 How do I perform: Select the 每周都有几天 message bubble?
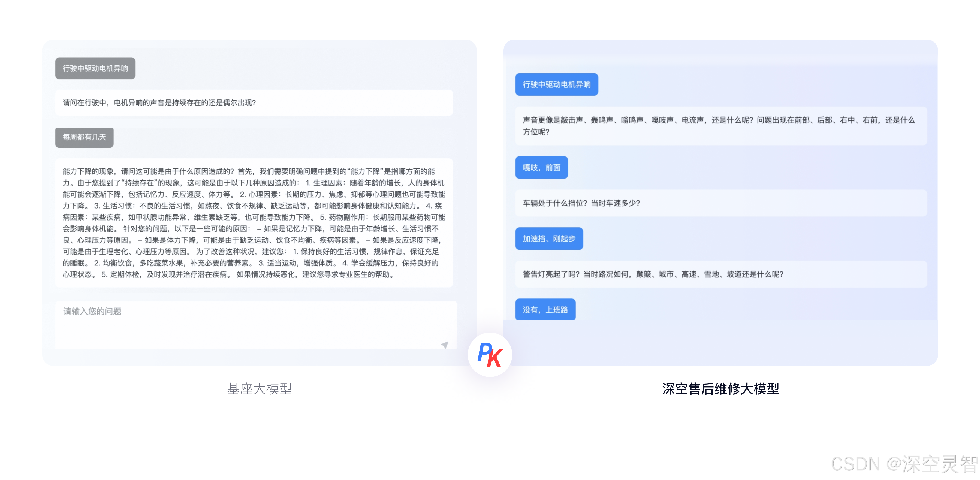pyautogui.click(x=84, y=137)
